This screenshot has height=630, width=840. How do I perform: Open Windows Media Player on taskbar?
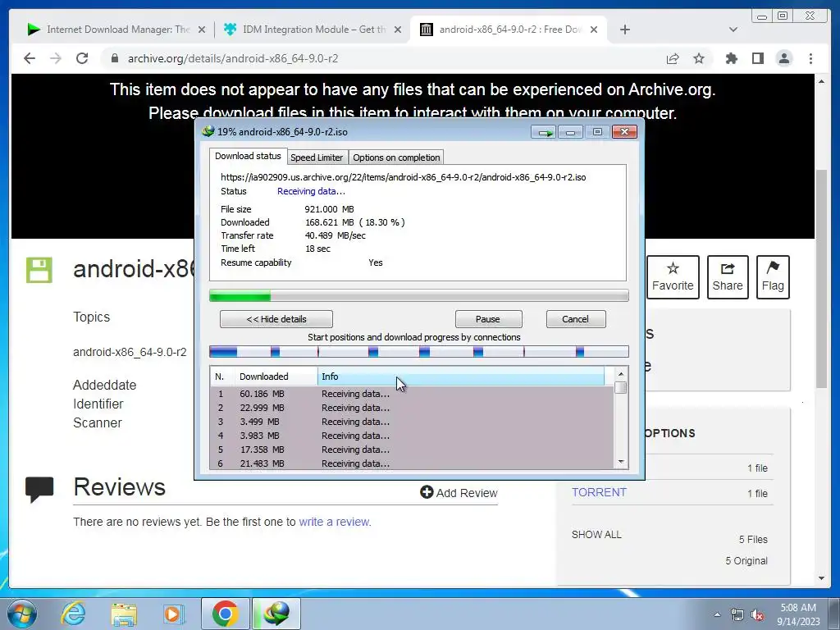click(x=172, y=614)
